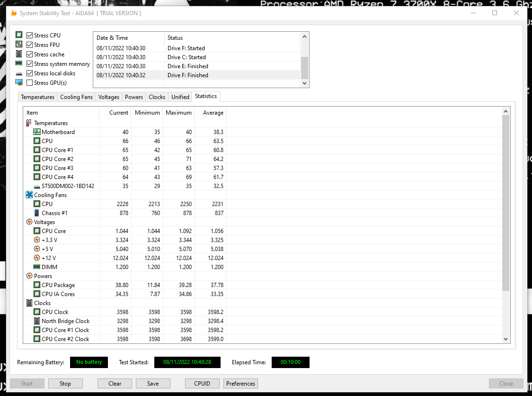This screenshot has width=532, height=396.
Task: Enable the Stress GPU(s) checkbox
Action: [x=29, y=83]
